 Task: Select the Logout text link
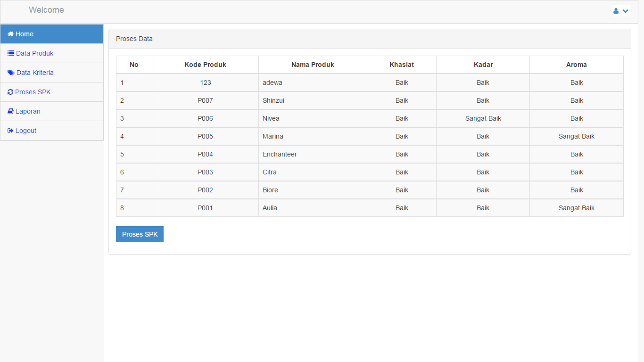(x=26, y=131)
